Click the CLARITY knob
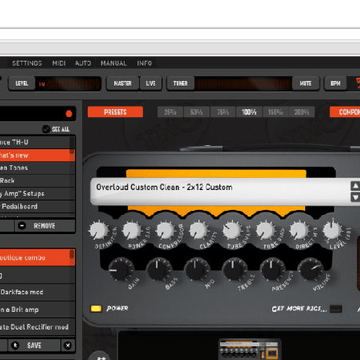Screen dimensions: 360x360 point(198,231)
